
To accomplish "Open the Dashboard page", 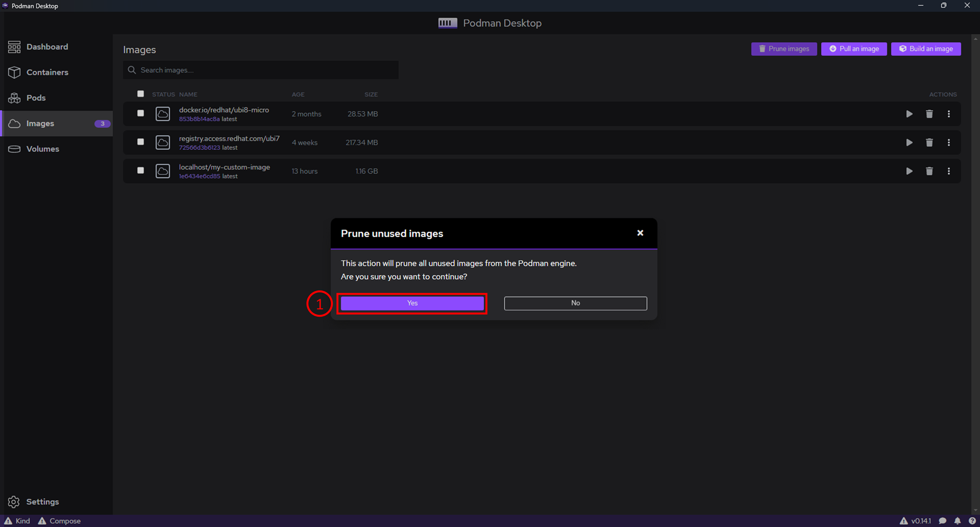I will pos(56,47).
